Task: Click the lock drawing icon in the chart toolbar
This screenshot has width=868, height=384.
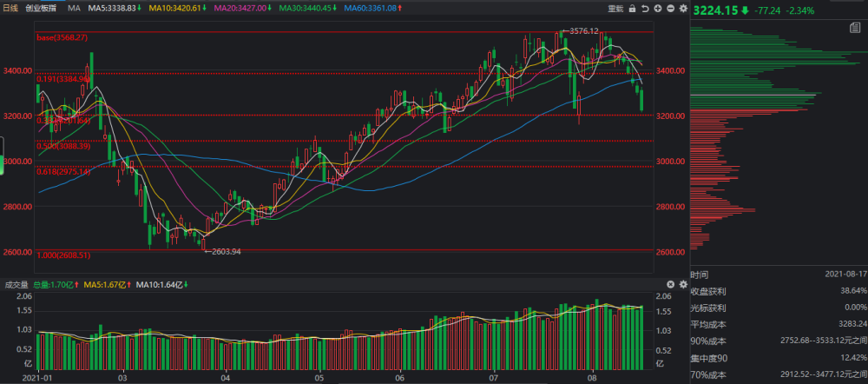Action: click(632, 9)
